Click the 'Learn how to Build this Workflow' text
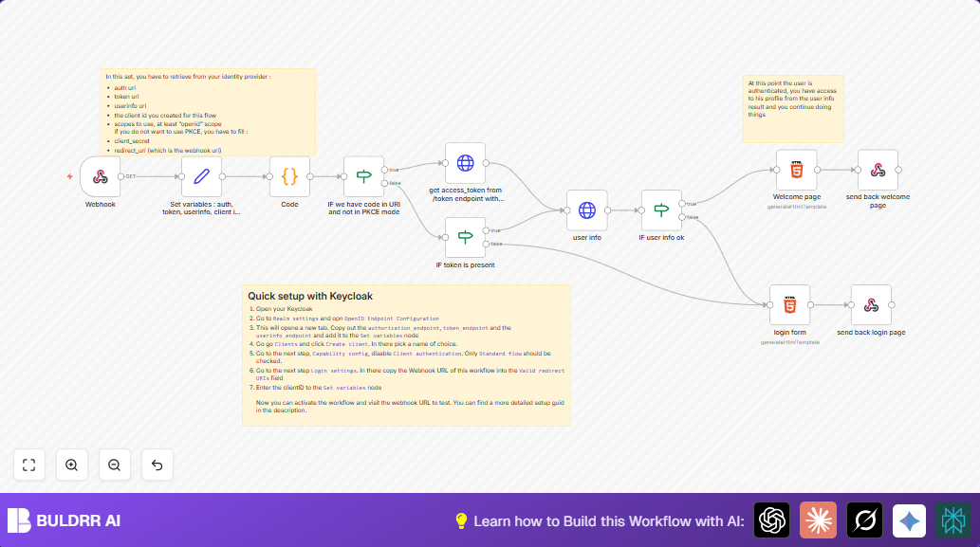The image size is (980, 547). pyautogui.click(x=609, y=521)
